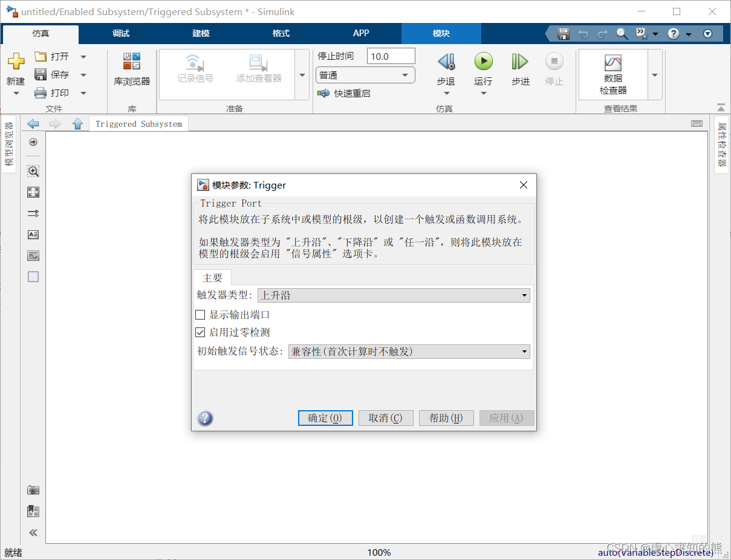Click the go up to parent arrow
This screenshot has height=560, width=731.
77,124
